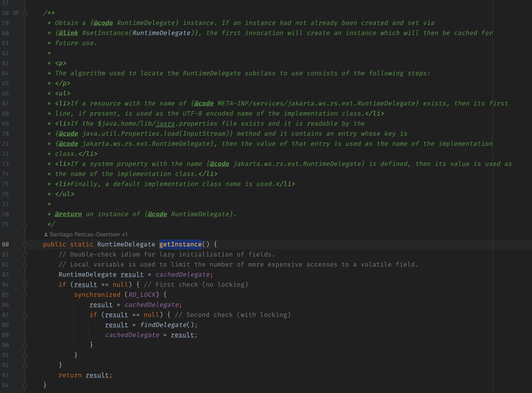Click method closing fold marker at line 94
Viewport: 532px width, 393px height.
pos(25,385)
